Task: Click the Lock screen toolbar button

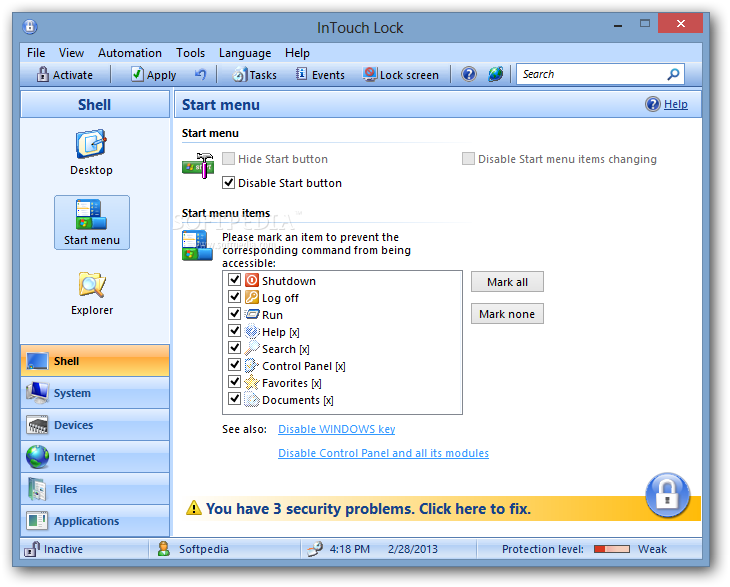Action: tap(401, 74)
